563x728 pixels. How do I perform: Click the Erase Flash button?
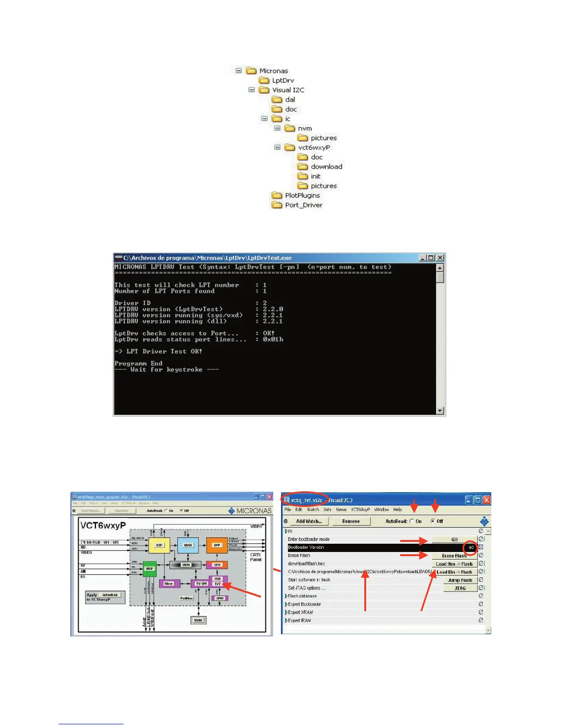454,556
